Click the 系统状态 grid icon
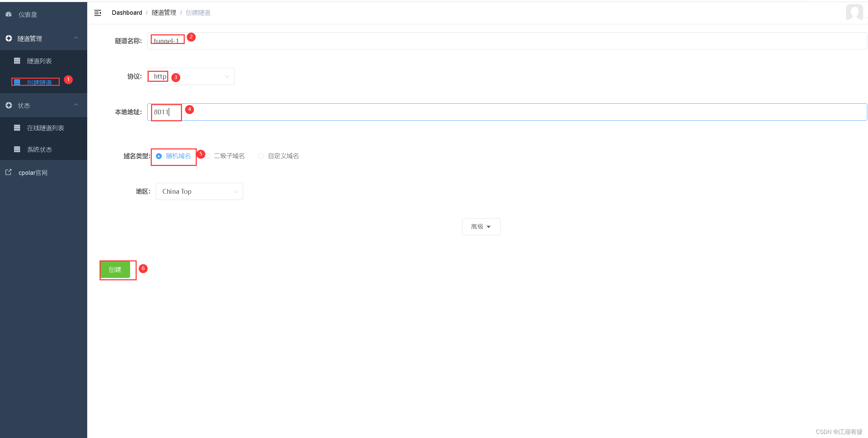The width and height of the screenshot is (868, 438). [x=17, y=149]
